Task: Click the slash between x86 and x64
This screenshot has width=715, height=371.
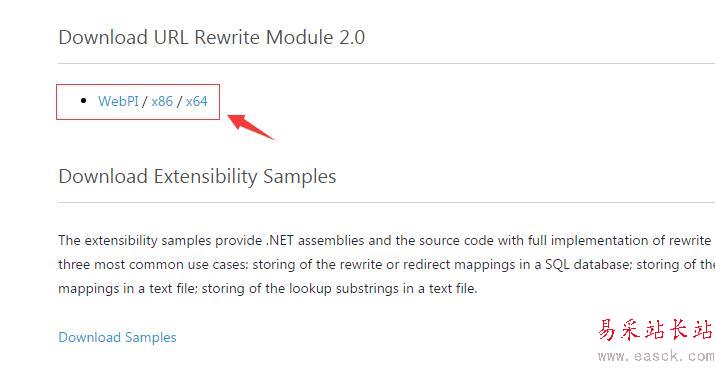Action: (x=179, y=101)
